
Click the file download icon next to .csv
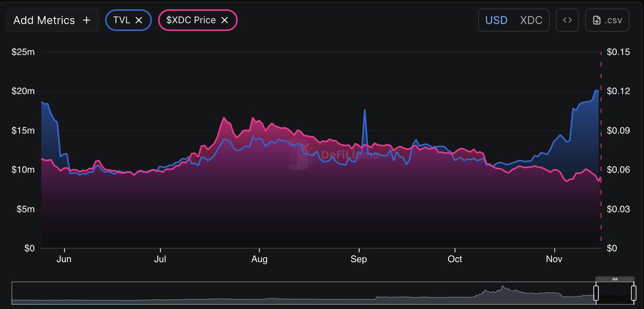click(x=597, y=20)
